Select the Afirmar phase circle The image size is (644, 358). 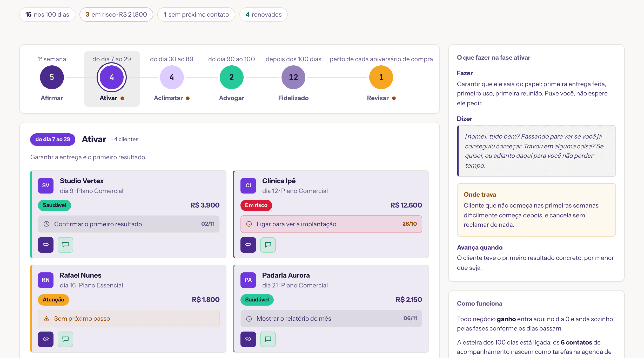coord(52,77)
